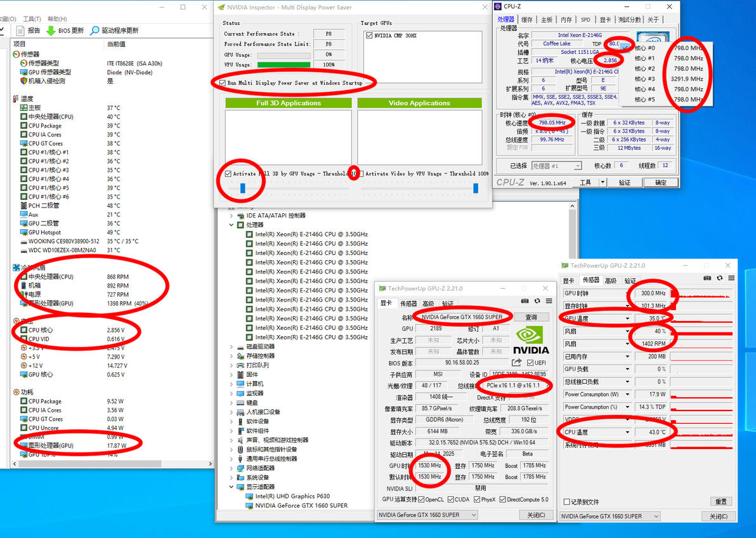Image resolution: width=756 pixels, height=538 pixels.
Task: Click the 验证 button in CPU-Z
Action: click(x=624, y=182)
